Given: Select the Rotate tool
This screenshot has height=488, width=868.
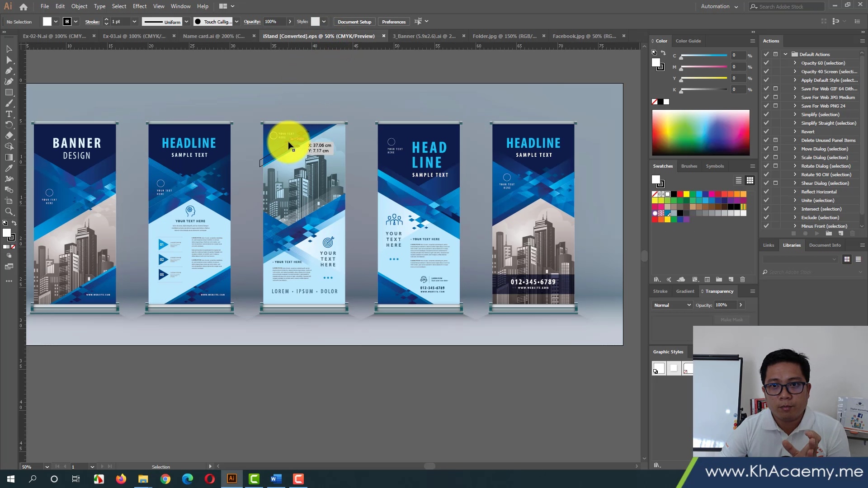Looking at the screenshot, I should 9,125.
